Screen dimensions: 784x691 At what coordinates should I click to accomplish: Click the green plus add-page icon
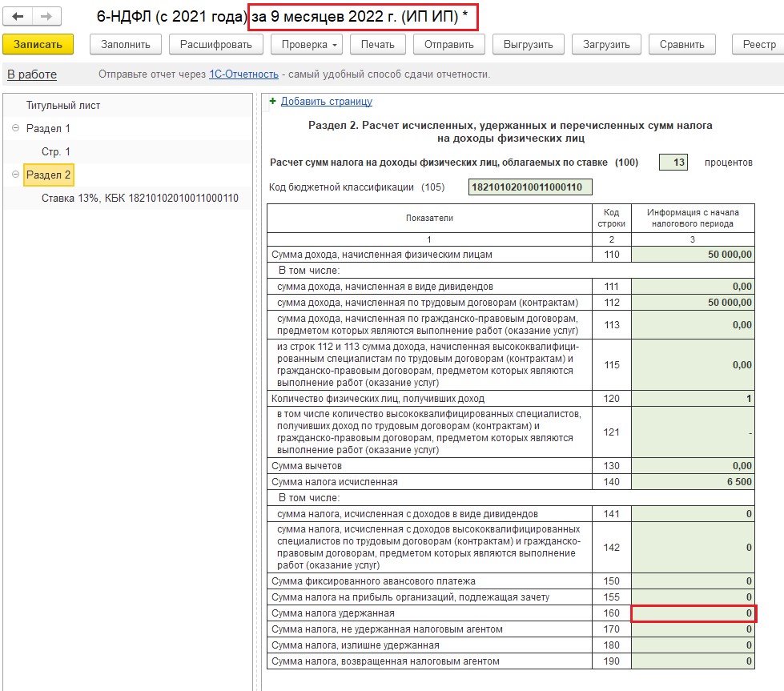click(x=272, y=102)
